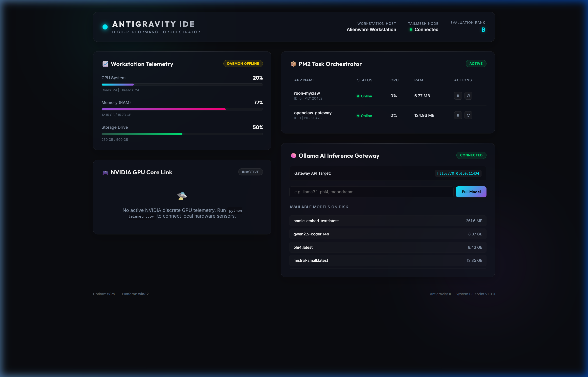Click the Uptime: 58m footer text
588x377 pixels.
coord(104,294)
